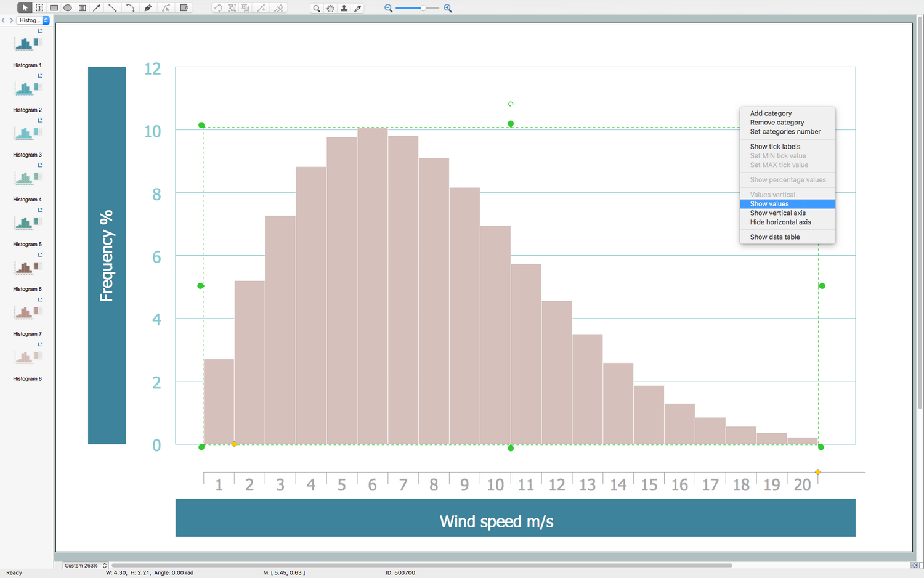This screenshot has width=924, height=578.
Task: Select Hide horizontal axis
Action: 780,222
